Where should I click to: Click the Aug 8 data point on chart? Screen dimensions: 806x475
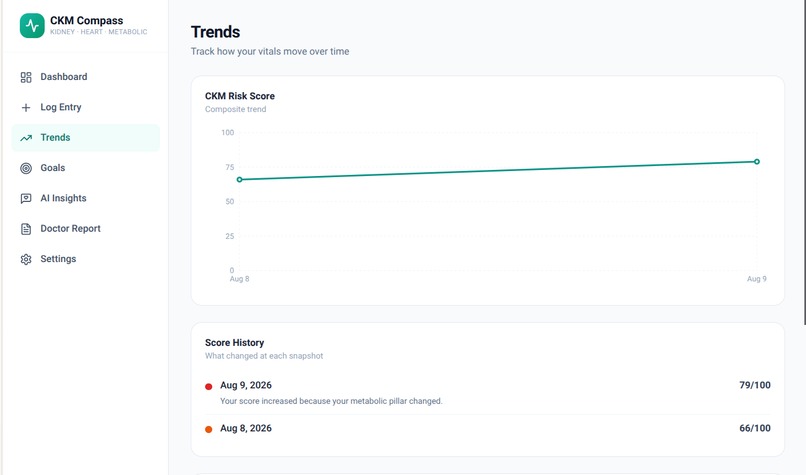tap(240, 179)
